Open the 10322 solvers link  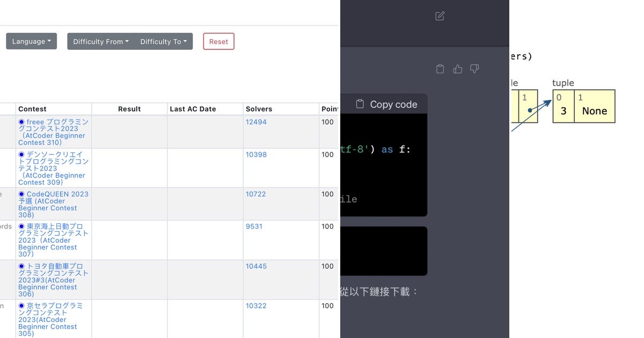point(255,306)
